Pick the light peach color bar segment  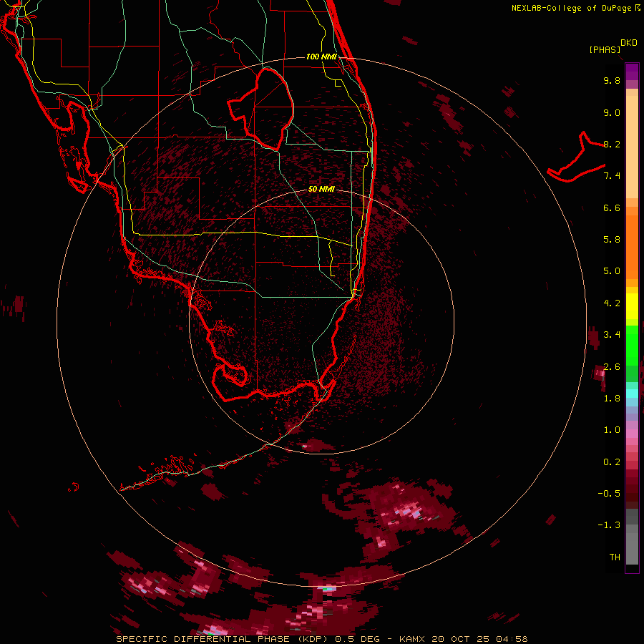point(632,148)
